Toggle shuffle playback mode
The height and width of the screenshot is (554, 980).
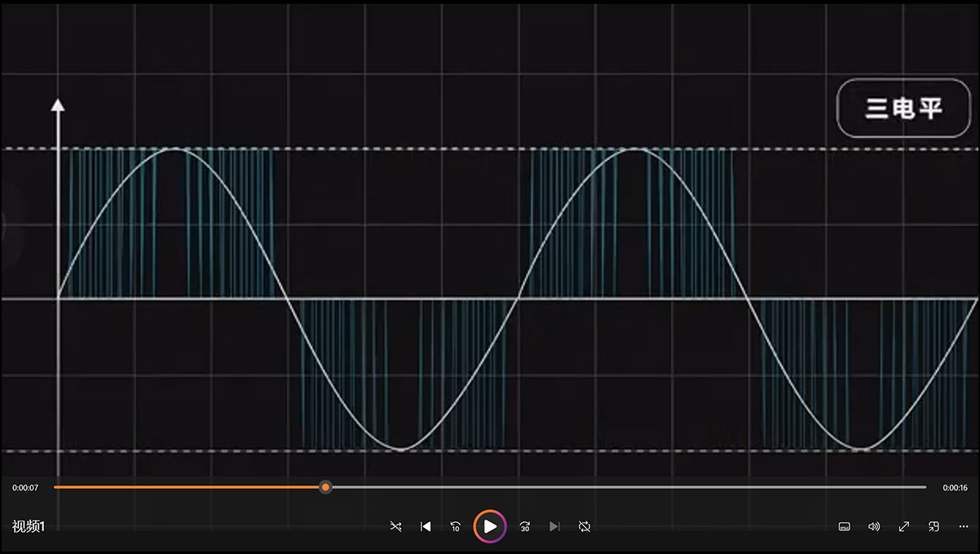(x=395, y=527)
